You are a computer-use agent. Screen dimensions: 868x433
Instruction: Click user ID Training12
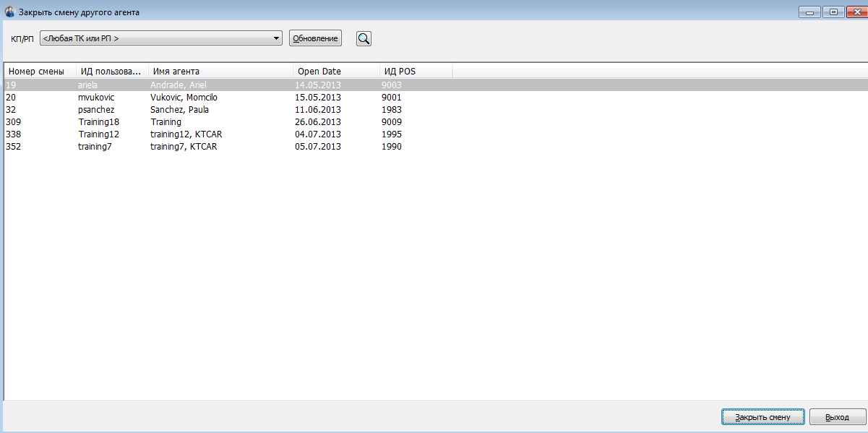pos(98,134)
